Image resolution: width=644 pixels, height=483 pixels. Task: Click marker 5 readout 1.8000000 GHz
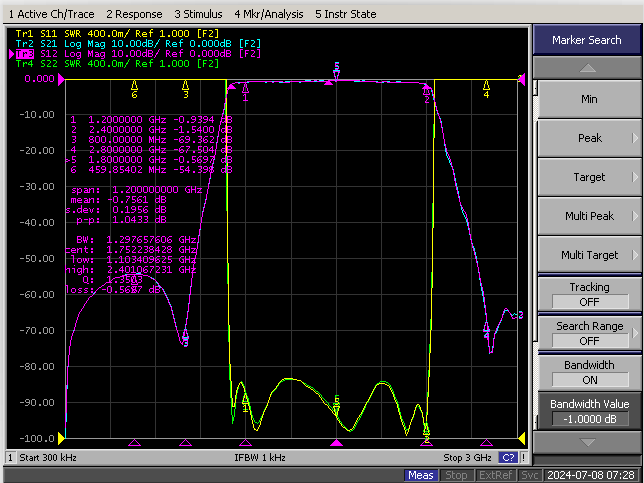tap(149, 159)
